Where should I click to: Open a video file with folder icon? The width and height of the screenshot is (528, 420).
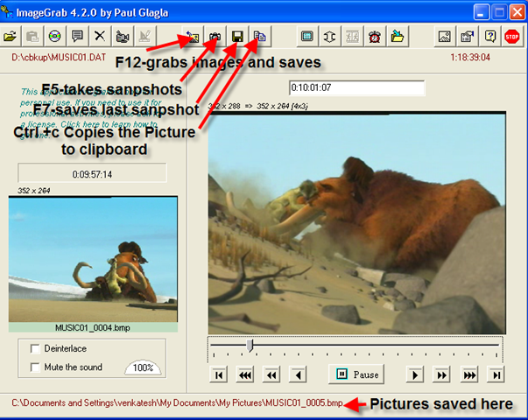point(11,36)
